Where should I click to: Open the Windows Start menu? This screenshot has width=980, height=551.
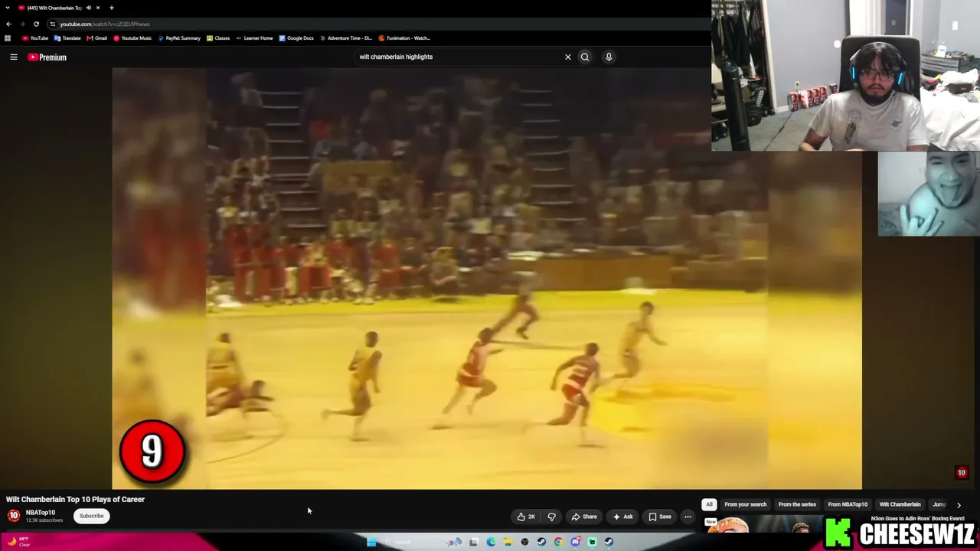(x=371, y=542)
